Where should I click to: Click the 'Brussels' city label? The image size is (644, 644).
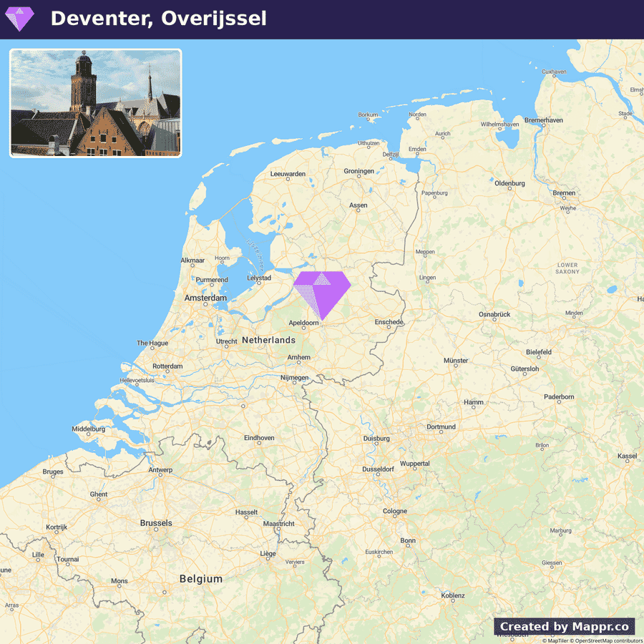tap(156, 523)
